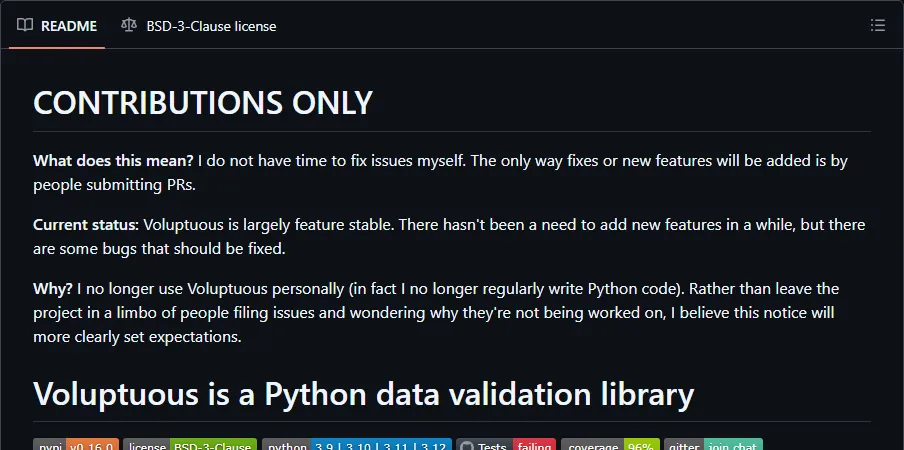Screen dimensions: 904x450
Task: Click the python versions badge
Action: (357, 444)
